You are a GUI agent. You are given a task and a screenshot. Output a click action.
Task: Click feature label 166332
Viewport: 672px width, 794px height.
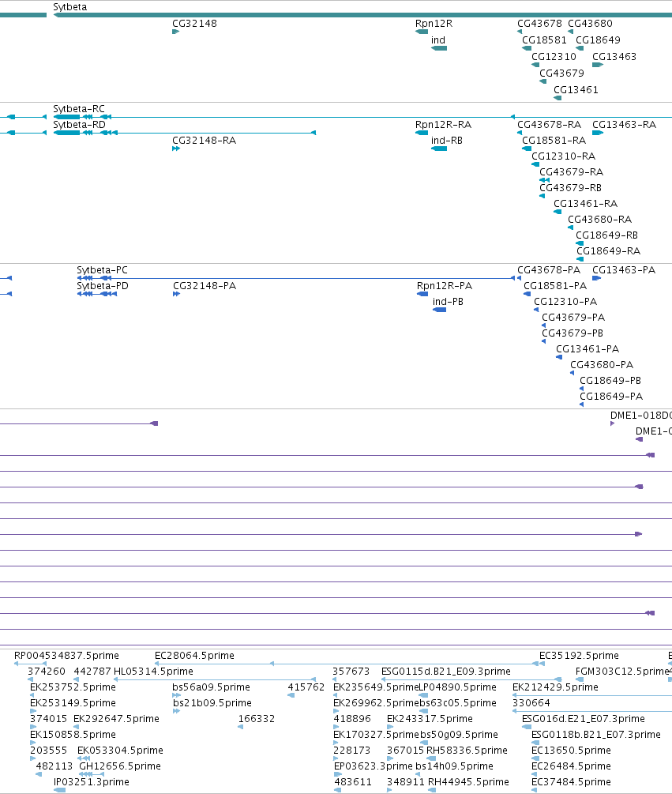coord(256,718)
